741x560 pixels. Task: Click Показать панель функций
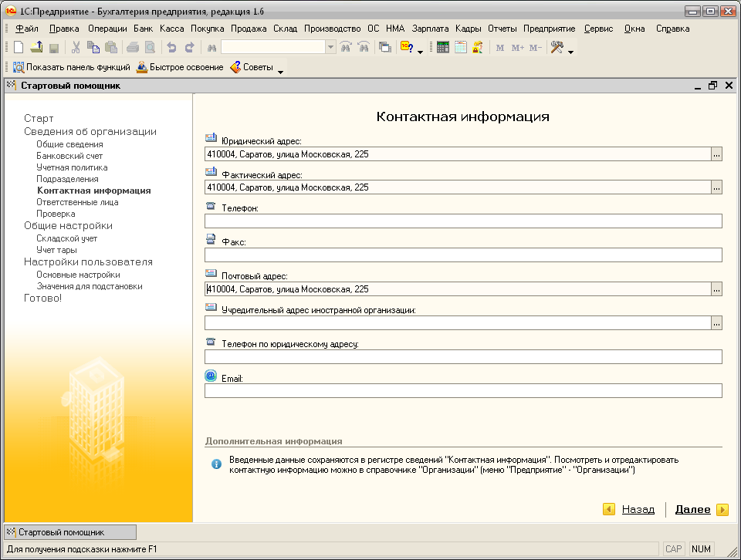[x=71, y=67]
